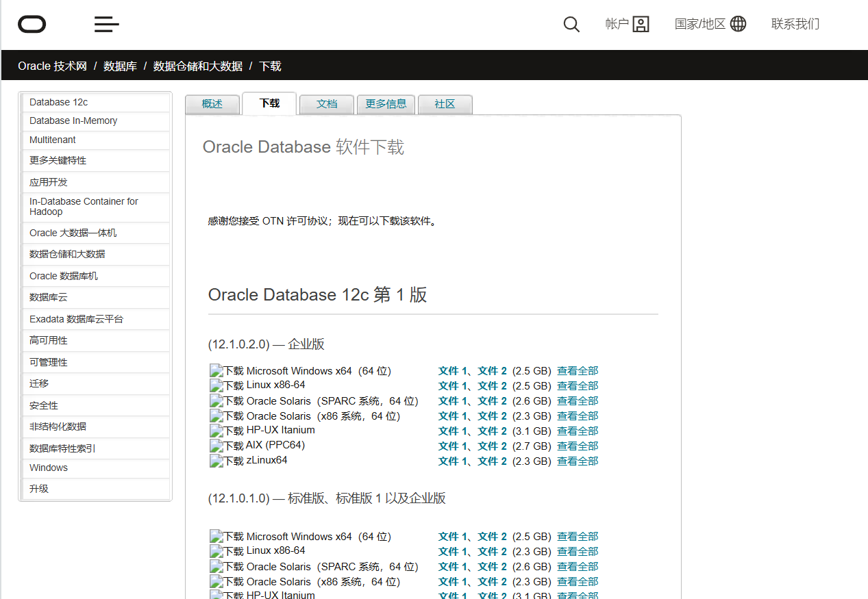This screenshot has width=868, height=599.
Task: Click 查看全部 for Oracle Solaris SPARC 12.1.0.2.0
Action: point(578,401)
